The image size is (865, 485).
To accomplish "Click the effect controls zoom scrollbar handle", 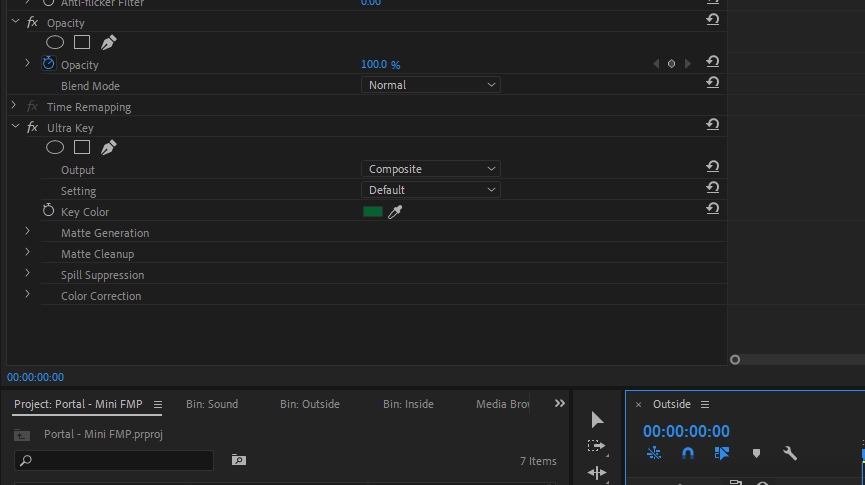I will 735,360.
